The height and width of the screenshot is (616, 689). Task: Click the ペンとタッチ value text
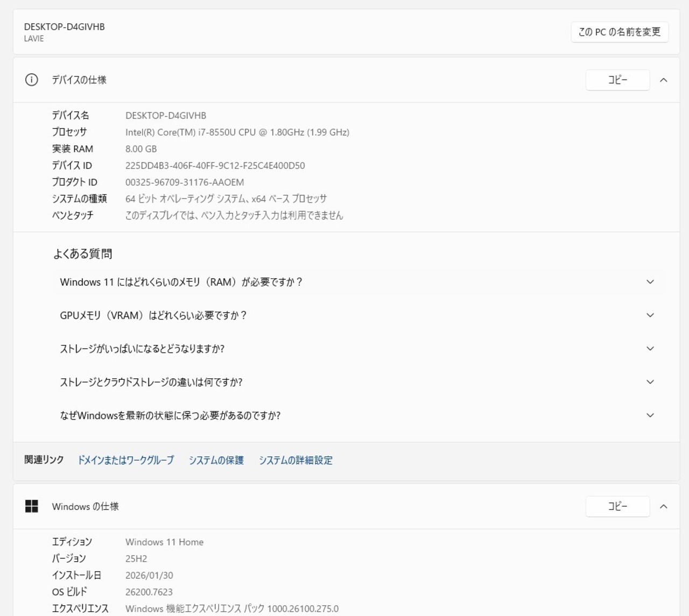click(234, 216)
